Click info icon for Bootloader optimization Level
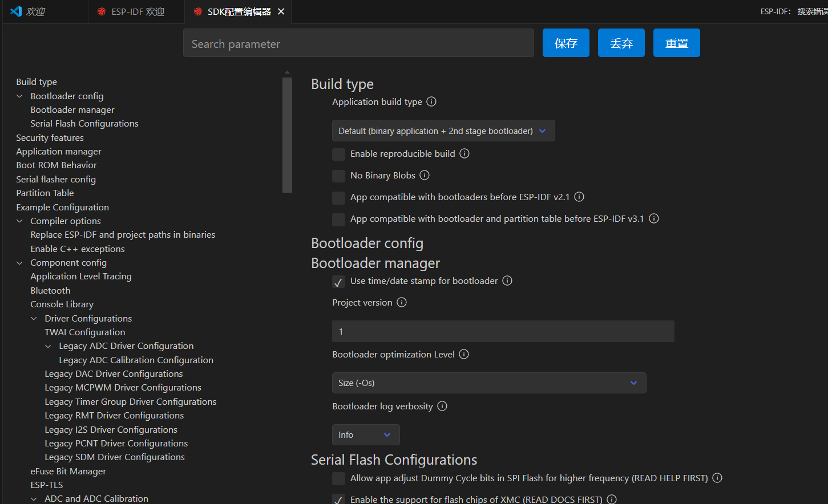 (464, 355)
